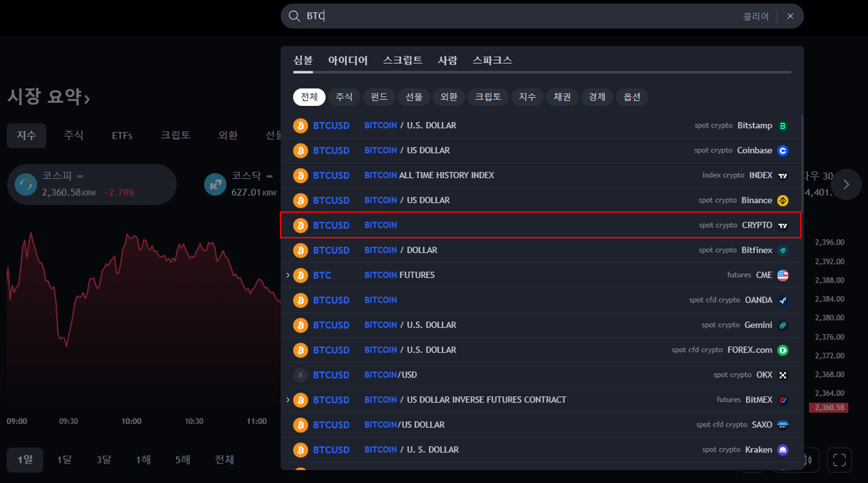Viewport: 868px width, 483px height.
Task: Expand the BTC CME futures contracts
Action: 287,275
